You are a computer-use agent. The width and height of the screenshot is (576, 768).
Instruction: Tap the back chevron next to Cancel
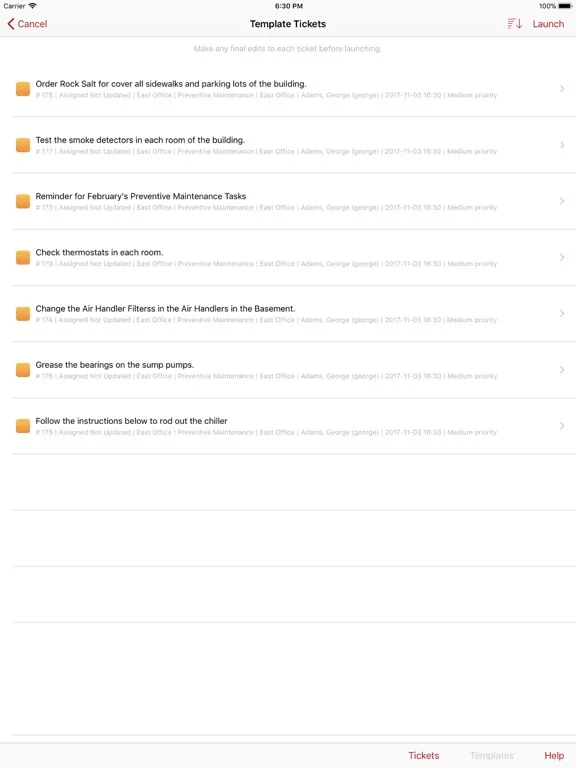pyautogui.click(x=11, y=24)
